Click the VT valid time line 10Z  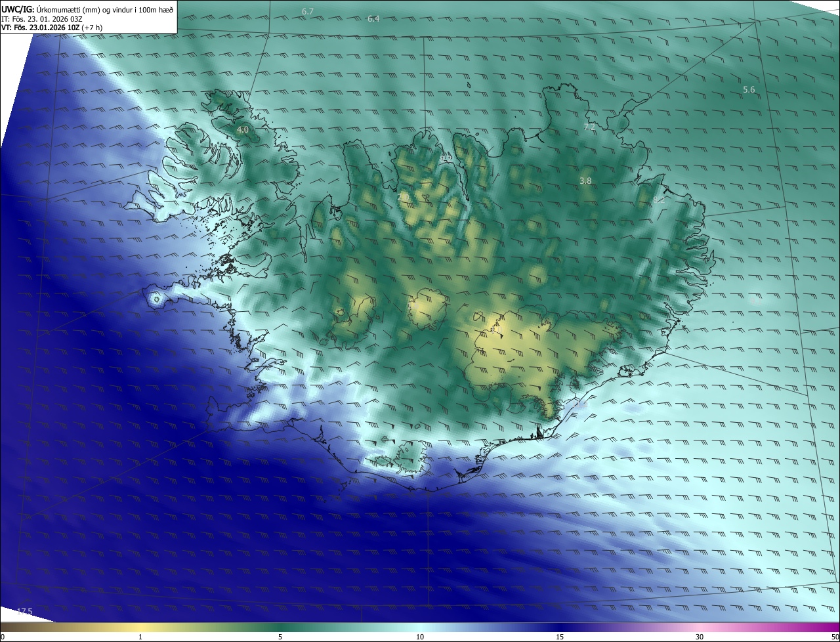tap(52, 28)
